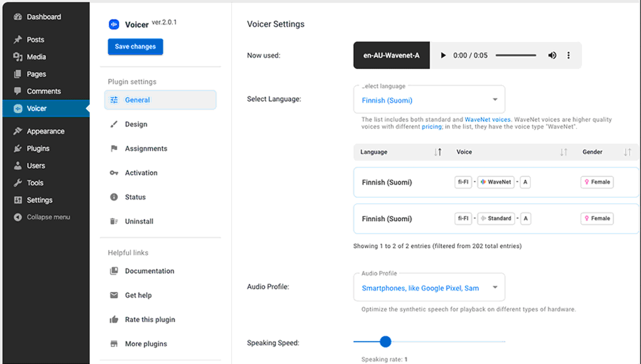Open the Assignments settings tab
The image size is (641, 364).
pyautogui.click(x=146, y=149)
